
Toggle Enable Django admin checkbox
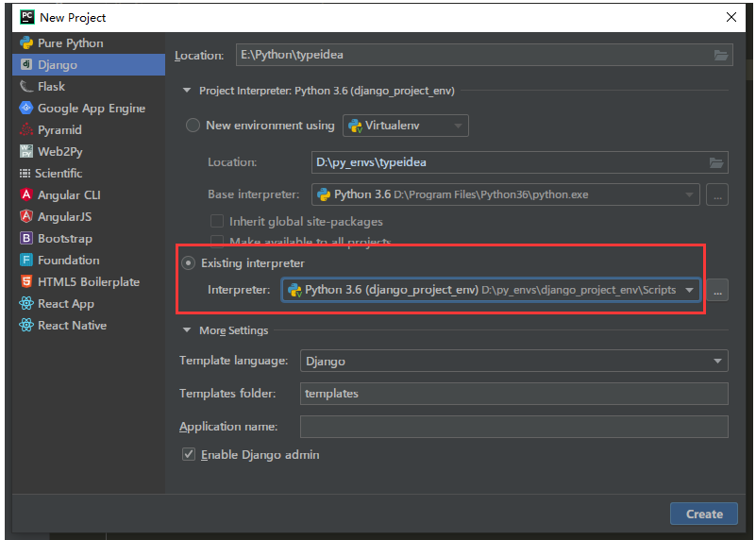point(189,454)
